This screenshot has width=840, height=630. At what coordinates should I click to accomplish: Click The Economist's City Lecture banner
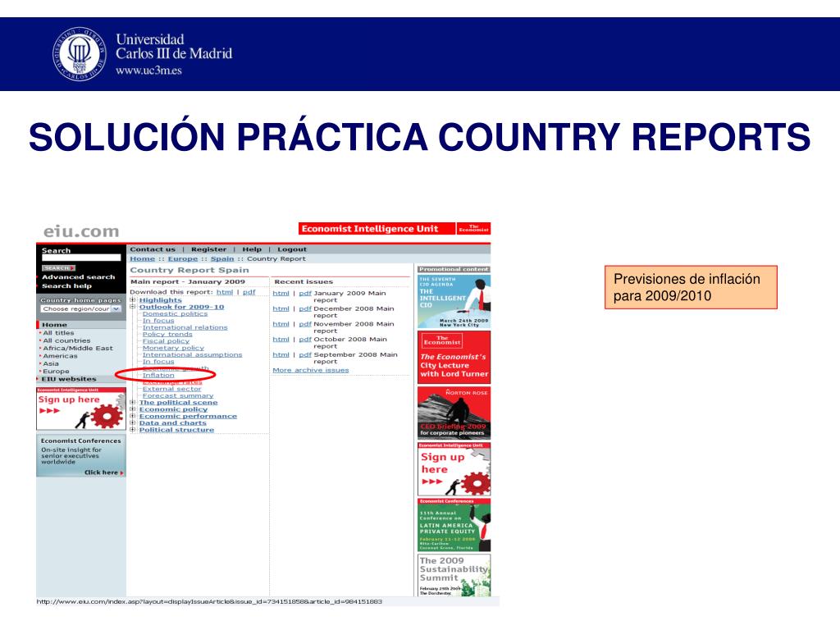click(454, 358)
